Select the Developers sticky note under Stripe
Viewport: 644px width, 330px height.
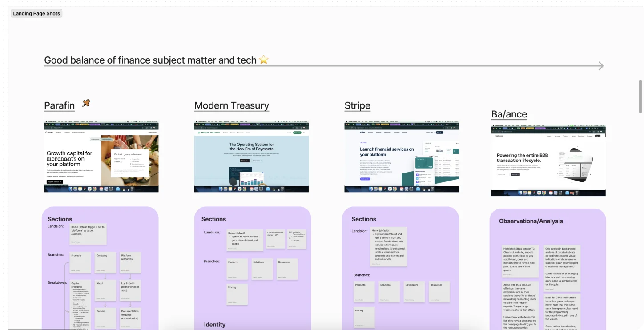point(413,292)
